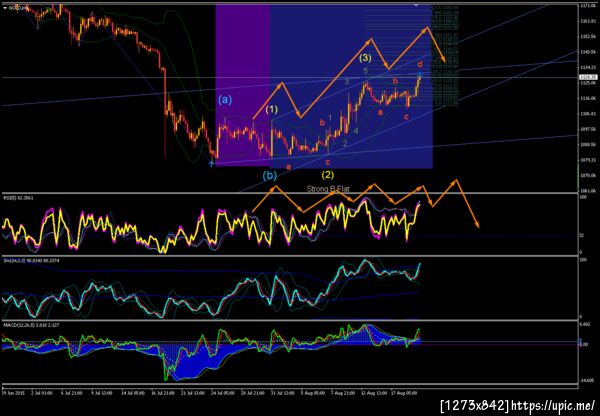Click the small triangle beside the GOLD label

[5, 7]
